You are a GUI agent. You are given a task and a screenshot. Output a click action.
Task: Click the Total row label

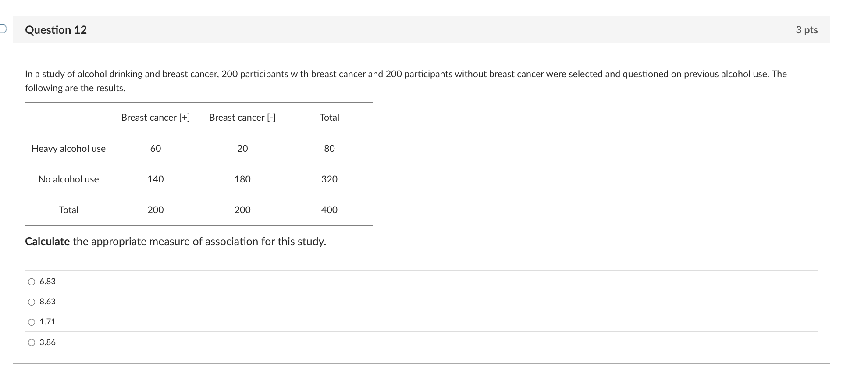[68, 210]
